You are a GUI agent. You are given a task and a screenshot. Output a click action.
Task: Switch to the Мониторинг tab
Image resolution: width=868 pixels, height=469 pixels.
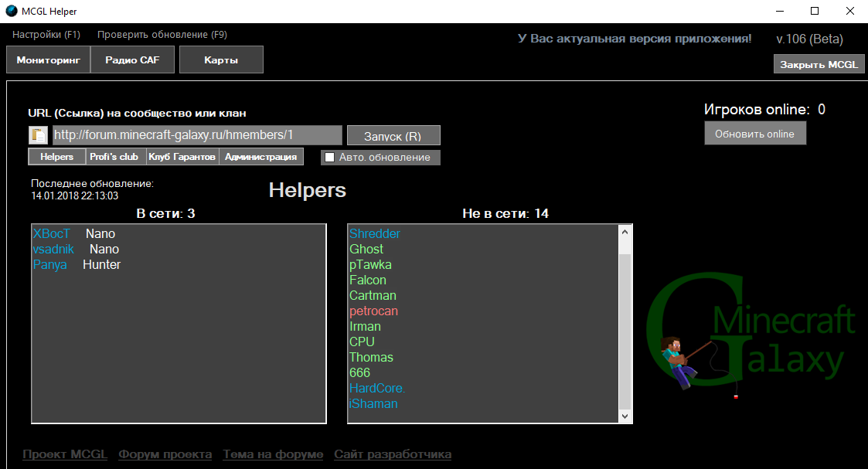[x=48, y=59]
